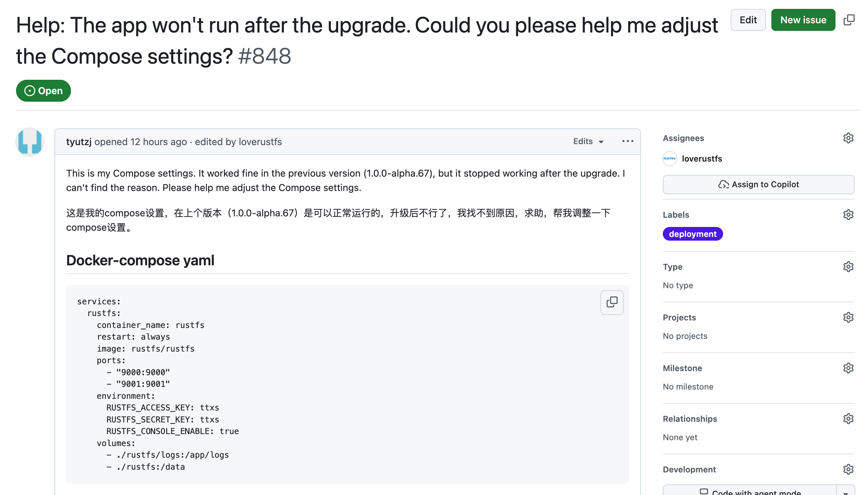
Task: Open the Projects gear settings
Action: pos(848,317)
